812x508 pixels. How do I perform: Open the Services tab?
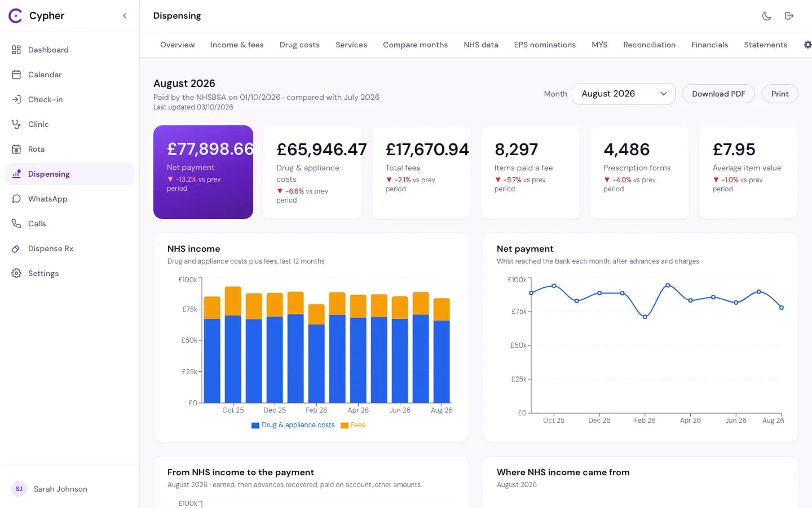(351, 45)
